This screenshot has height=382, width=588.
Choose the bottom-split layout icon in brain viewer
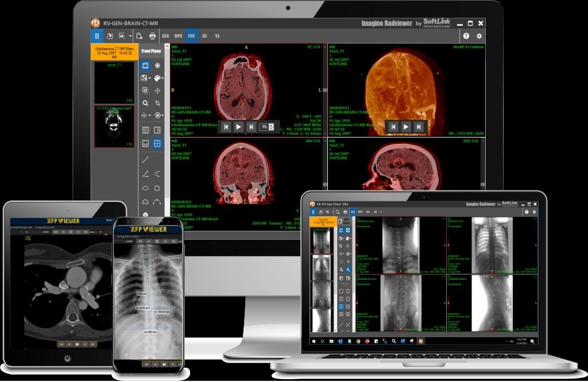tap(145, 143)
